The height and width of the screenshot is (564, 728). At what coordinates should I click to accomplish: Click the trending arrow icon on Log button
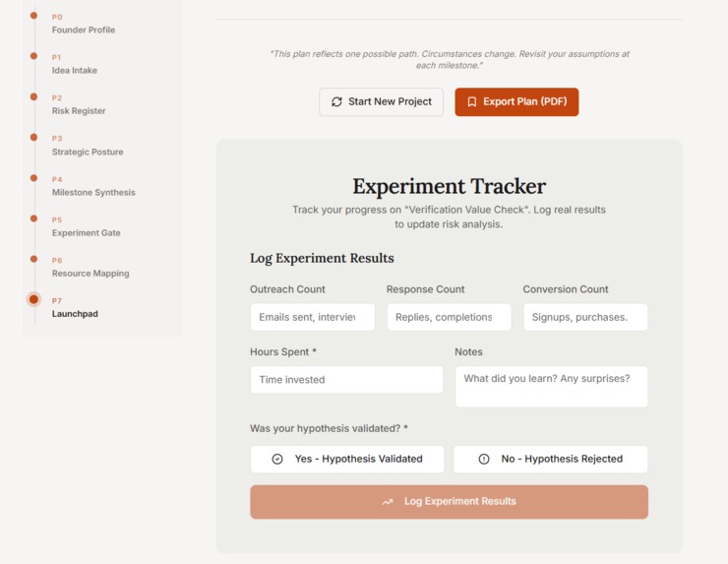coord(388,502)
